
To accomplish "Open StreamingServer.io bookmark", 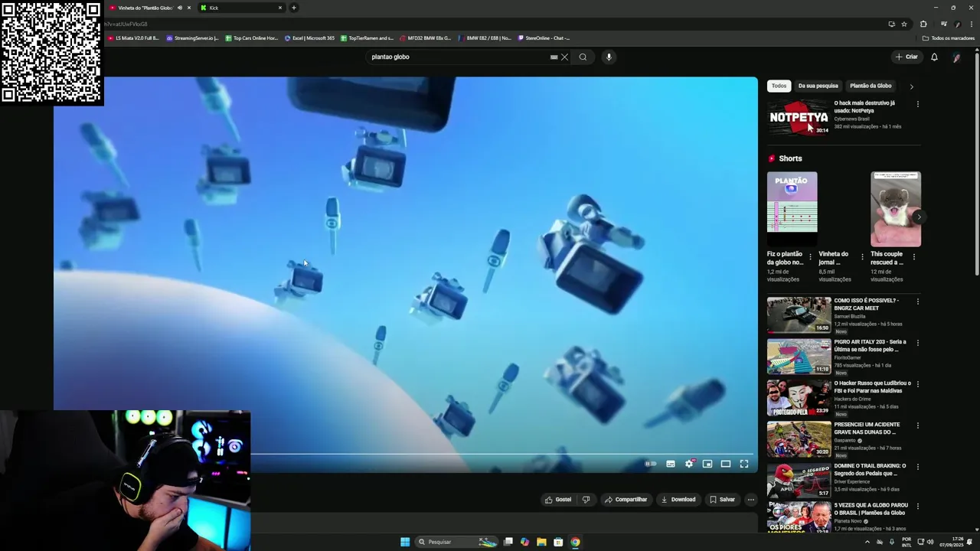I will pos(192,37).
